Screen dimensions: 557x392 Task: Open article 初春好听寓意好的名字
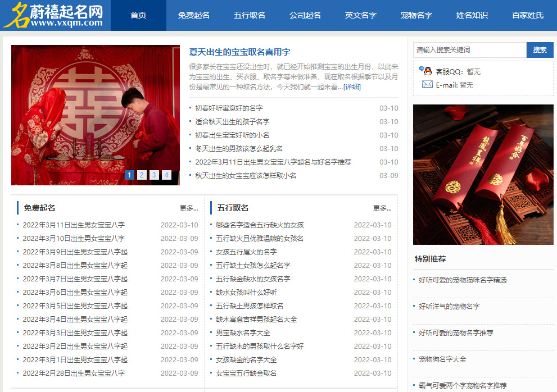(229, 108)
